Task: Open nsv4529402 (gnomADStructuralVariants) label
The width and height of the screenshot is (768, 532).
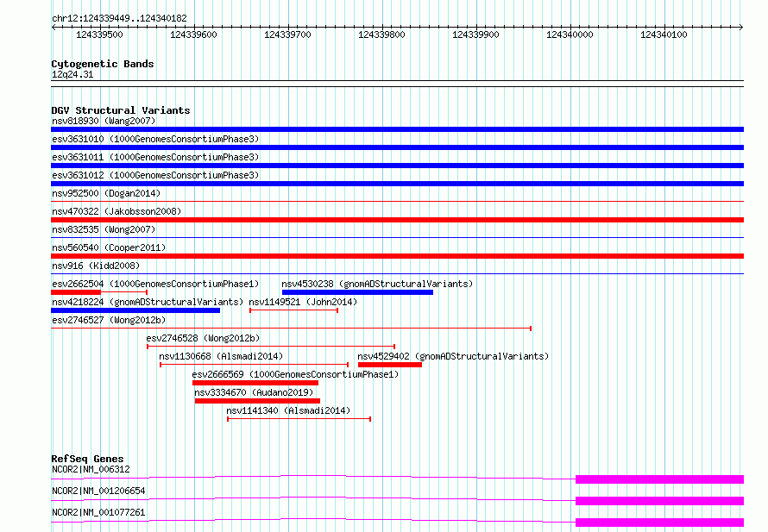Action: 453,356
